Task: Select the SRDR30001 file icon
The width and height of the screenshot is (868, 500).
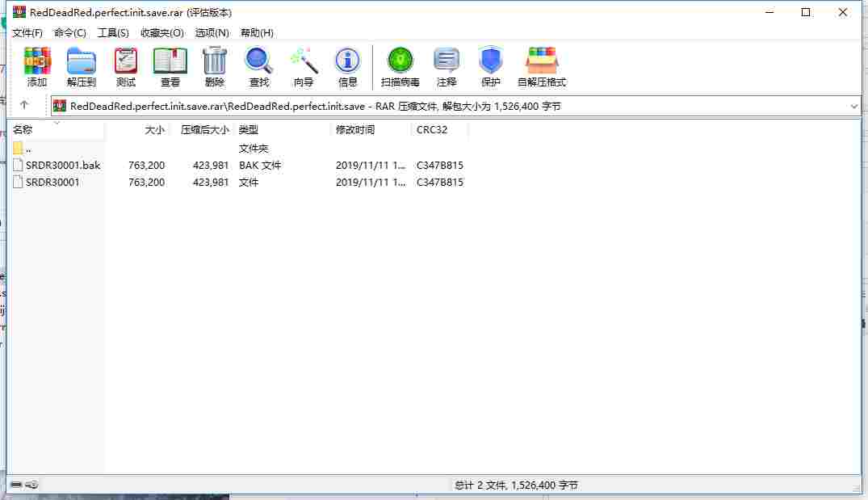Action: tap(18, 182)
